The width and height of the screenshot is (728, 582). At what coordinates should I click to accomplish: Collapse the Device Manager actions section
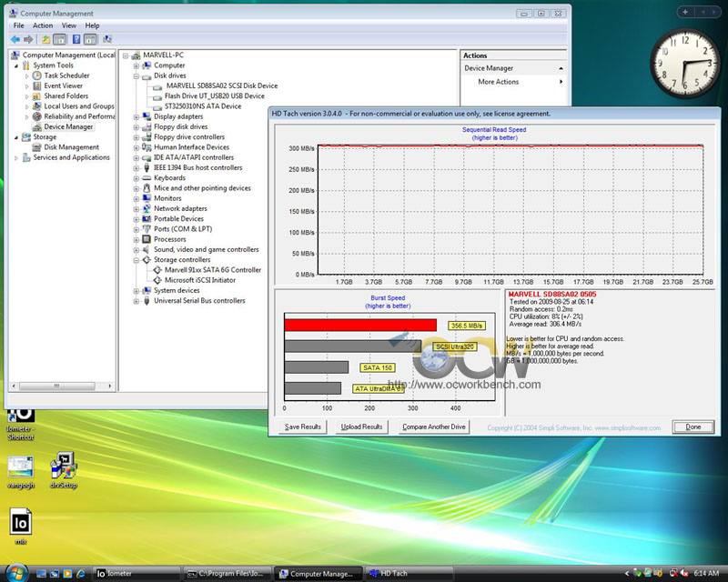tap(561, 68)
